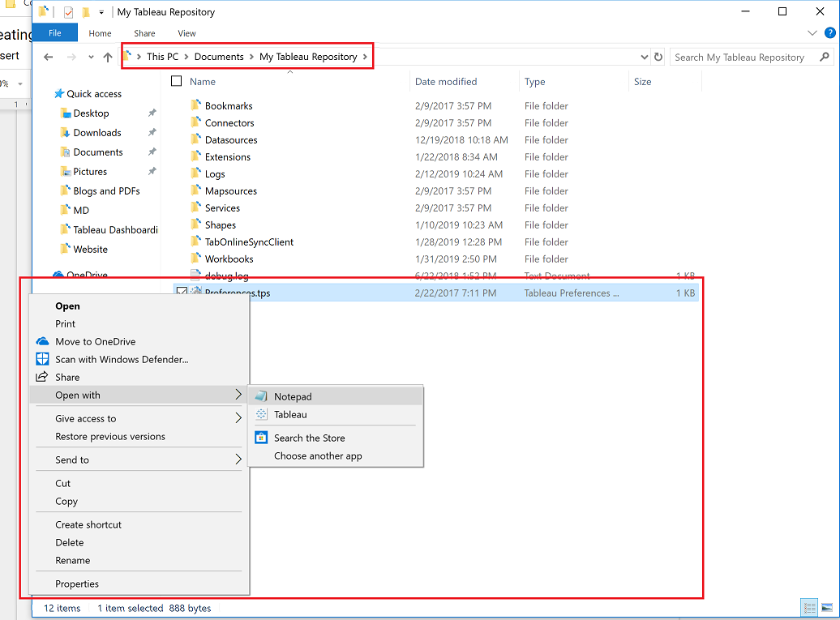The width and height of the screenshot is (840, 620).
Task: Select the Datasources folder icon
Action: (x=196, y=139)
